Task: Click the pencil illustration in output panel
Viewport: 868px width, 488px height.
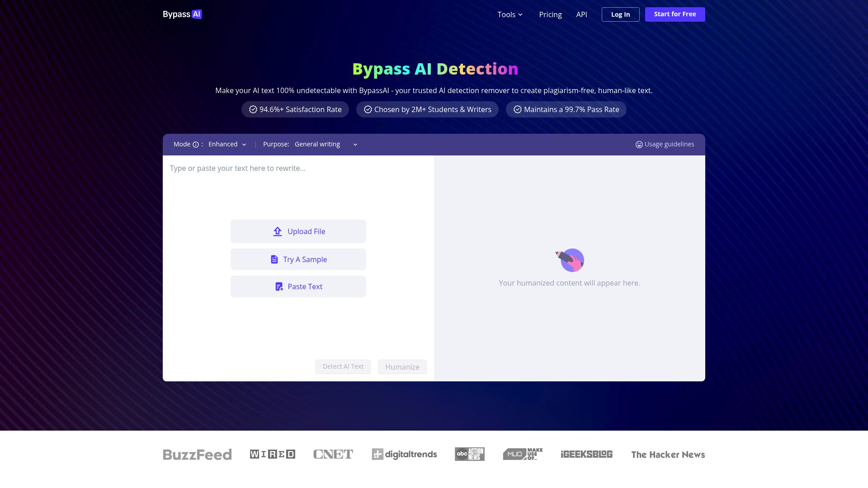Action: tap(570, 260)
